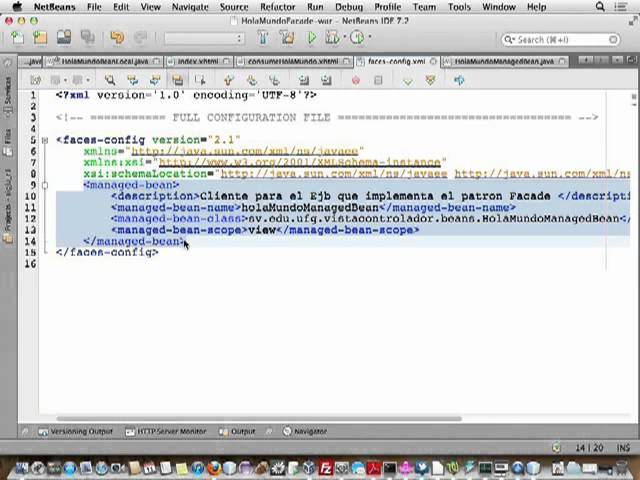Image resolution: width=640 pixels, height=480 pixels.
Task: Open the Navigator panel button
Action: click(305, 431)
